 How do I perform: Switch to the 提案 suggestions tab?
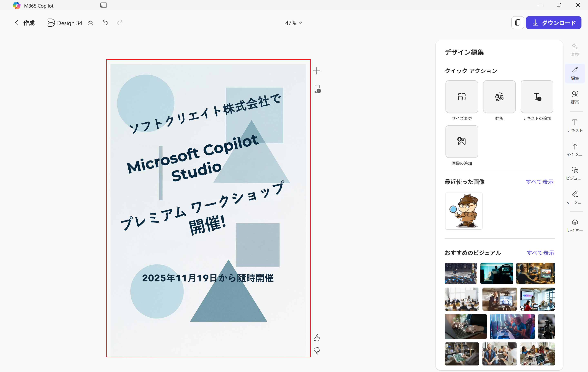click(575, 97)
